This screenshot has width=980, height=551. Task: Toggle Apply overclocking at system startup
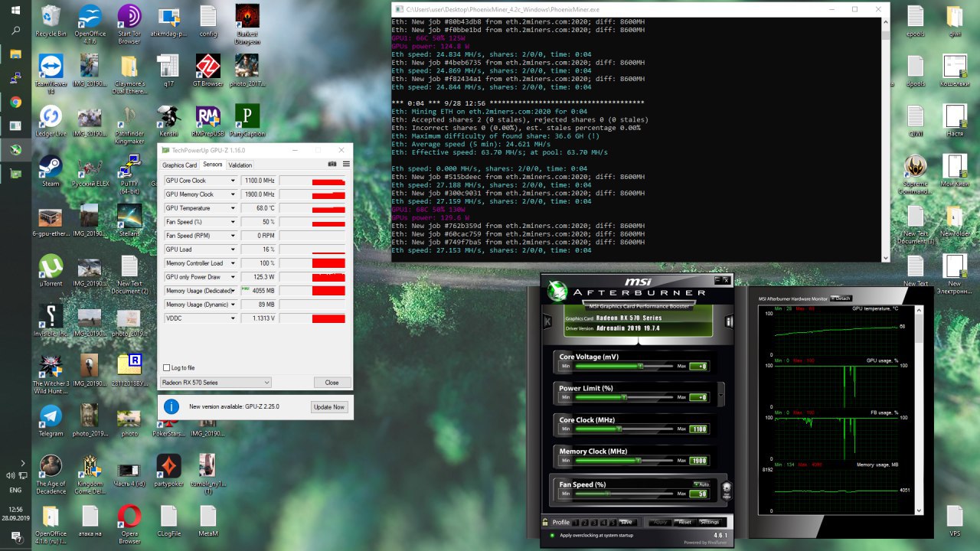551,535
